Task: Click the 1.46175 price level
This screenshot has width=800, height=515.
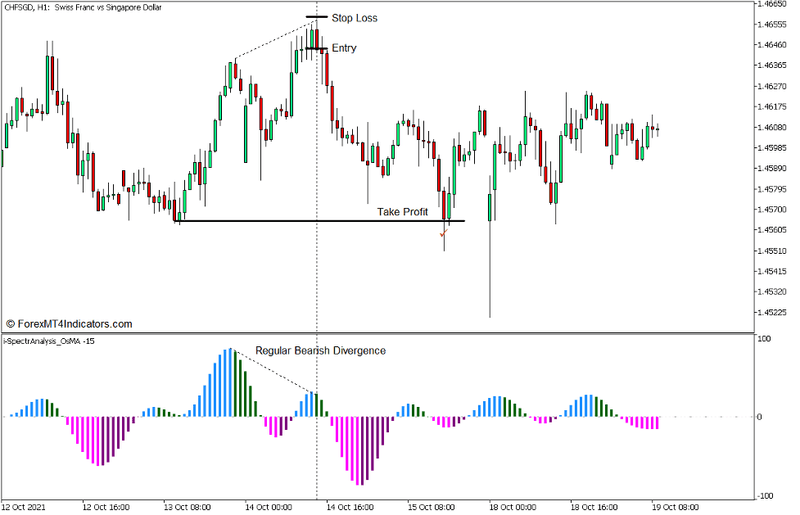Action: [772, 107]
